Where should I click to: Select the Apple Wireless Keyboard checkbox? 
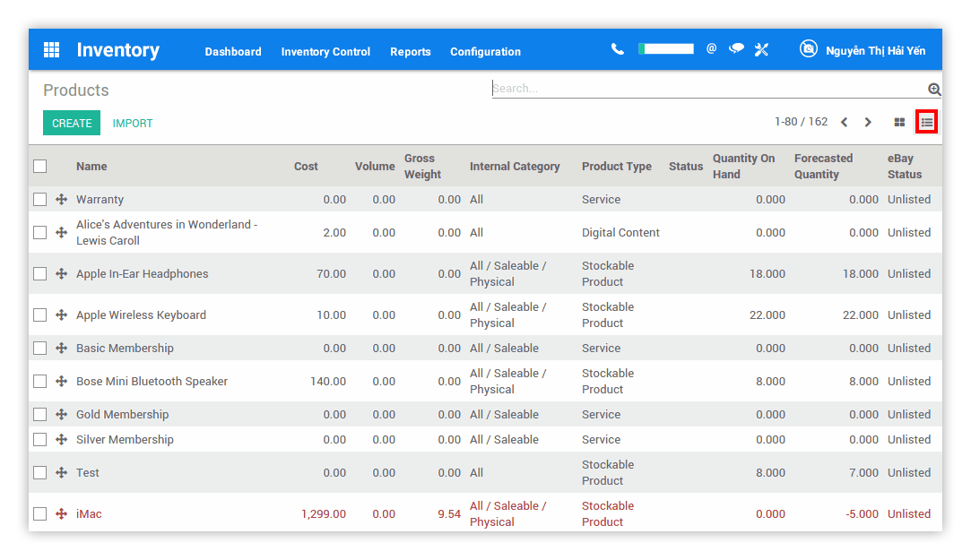coord(39,314)
